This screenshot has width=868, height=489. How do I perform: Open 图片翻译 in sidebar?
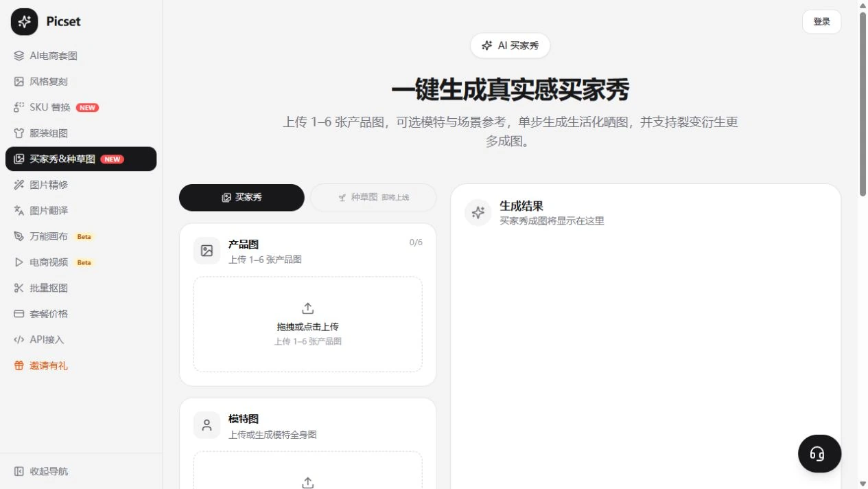(81, 210)
